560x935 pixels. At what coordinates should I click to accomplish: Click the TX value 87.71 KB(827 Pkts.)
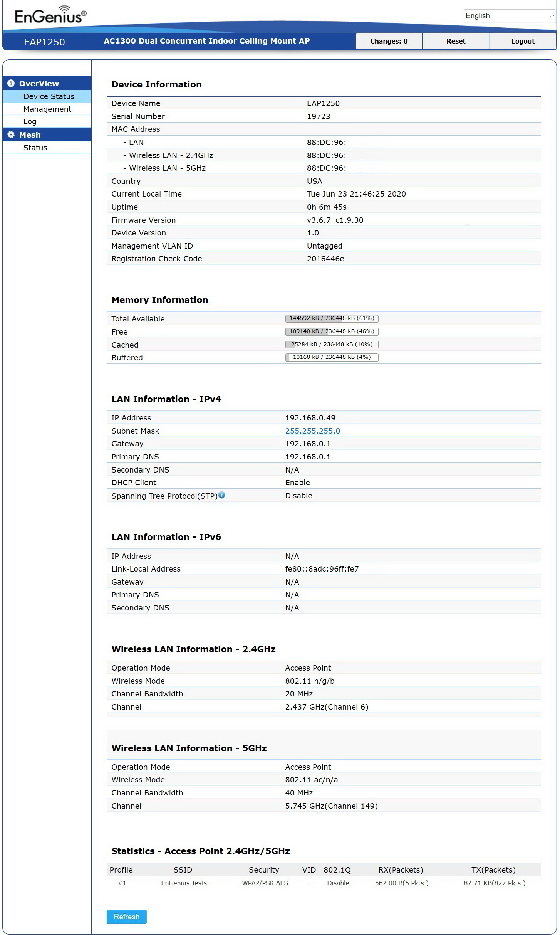495,883
